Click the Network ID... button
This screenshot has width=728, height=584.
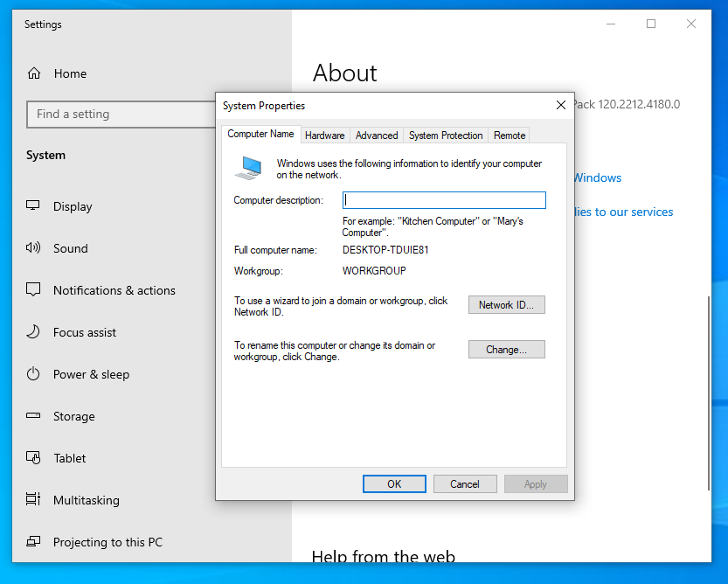tap(506, 305)
